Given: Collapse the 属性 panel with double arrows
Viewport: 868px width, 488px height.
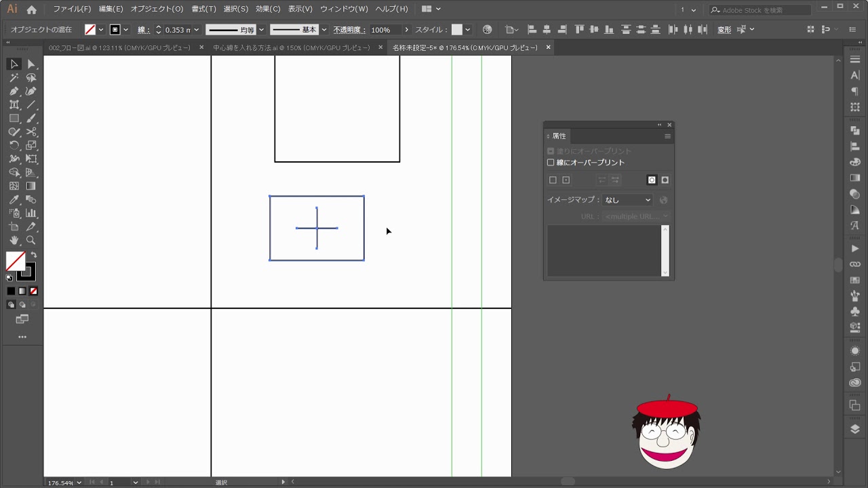Looking at the screenshot, I should pyautogui.click(x=659, y=125).
